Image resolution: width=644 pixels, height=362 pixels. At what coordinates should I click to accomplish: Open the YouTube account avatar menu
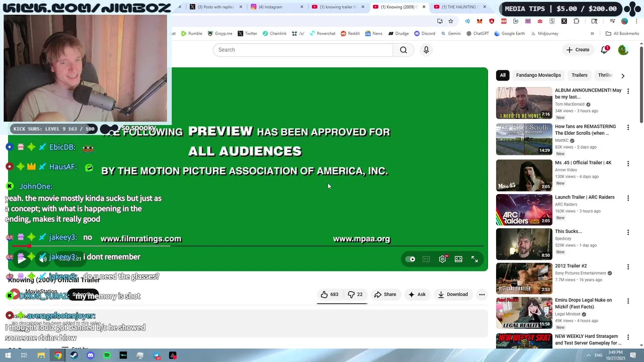click(x=623, y=50)
